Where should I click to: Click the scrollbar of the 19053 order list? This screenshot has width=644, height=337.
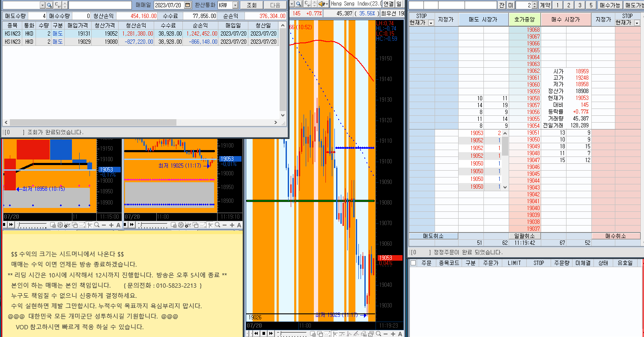[x=505, y=159]
